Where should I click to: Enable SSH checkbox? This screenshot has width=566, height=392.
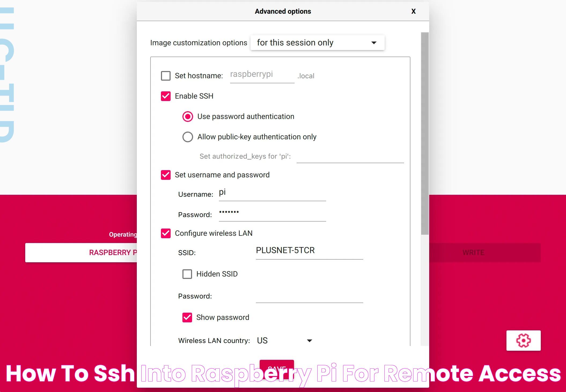pos(167,95)
